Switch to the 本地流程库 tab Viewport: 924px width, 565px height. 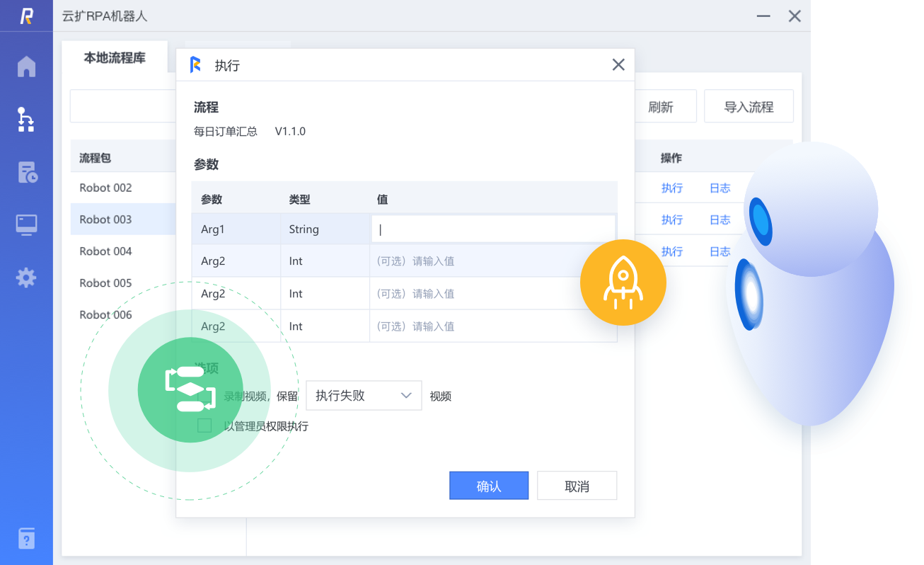115,58
